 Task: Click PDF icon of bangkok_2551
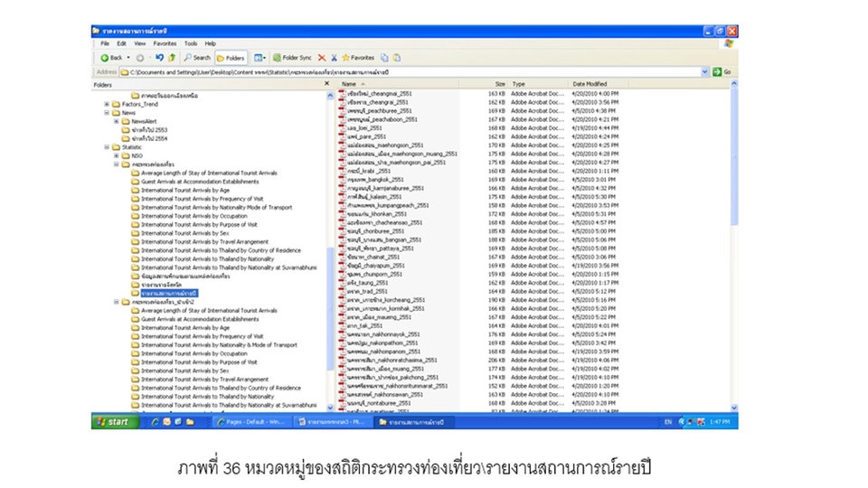pyautogui.click(x=342, y=179)
